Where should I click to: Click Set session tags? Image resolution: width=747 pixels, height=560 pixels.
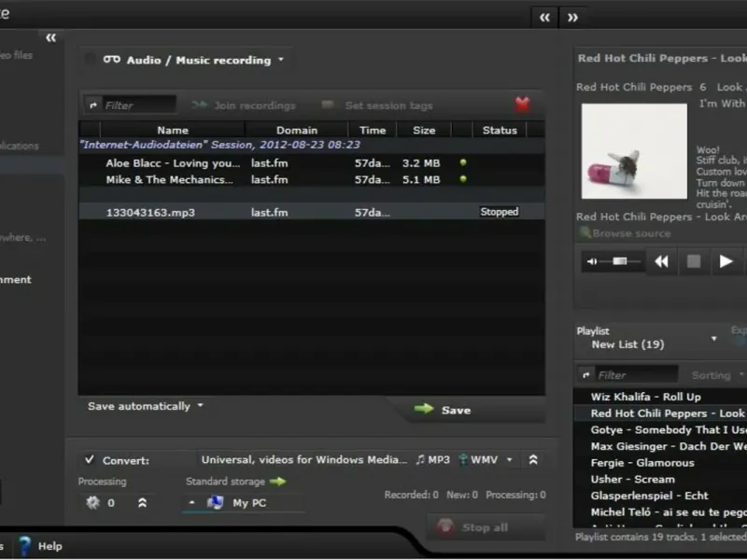point(377,105)
